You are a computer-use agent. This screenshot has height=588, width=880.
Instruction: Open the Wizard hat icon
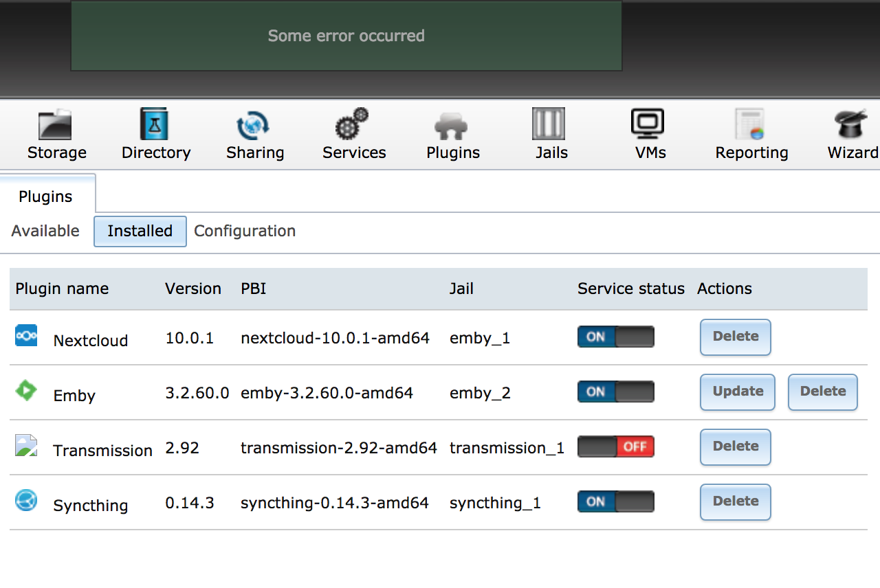[851, 124]
